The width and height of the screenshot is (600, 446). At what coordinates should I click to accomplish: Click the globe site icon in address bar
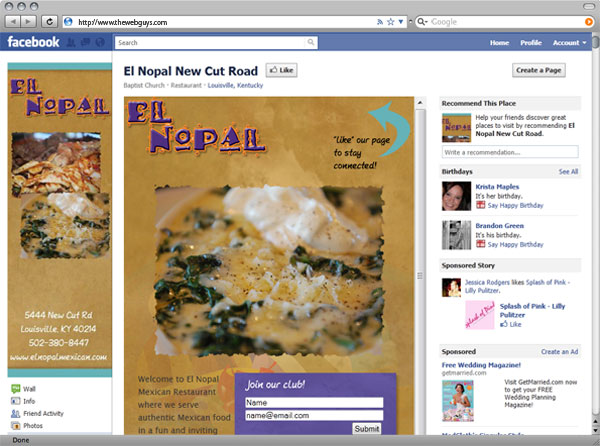(x=68, y=22)
